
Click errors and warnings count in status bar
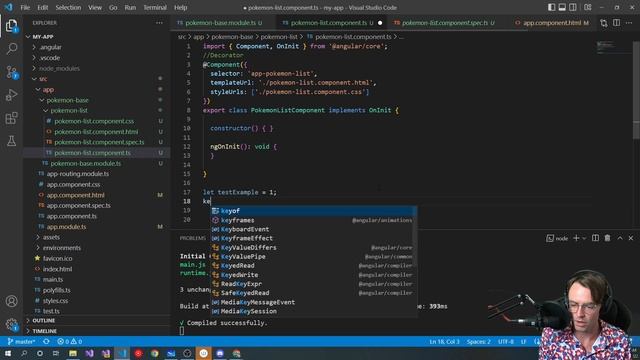pyautogui.click(x=69, y=341)
